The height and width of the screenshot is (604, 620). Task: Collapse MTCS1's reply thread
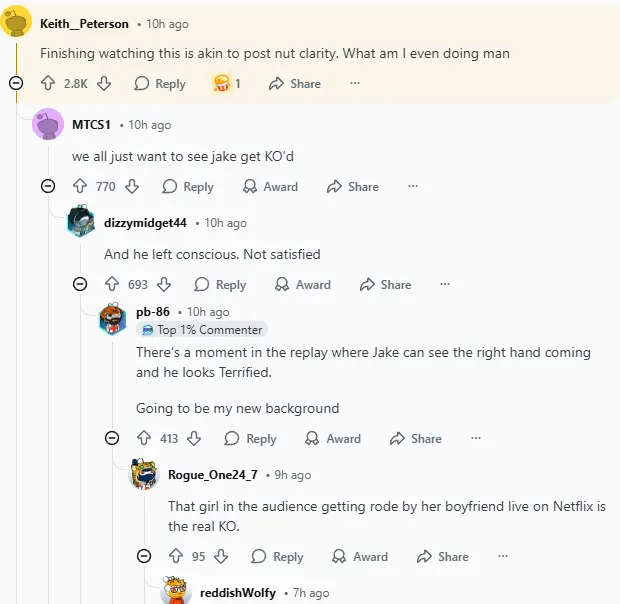coord(48,187)
